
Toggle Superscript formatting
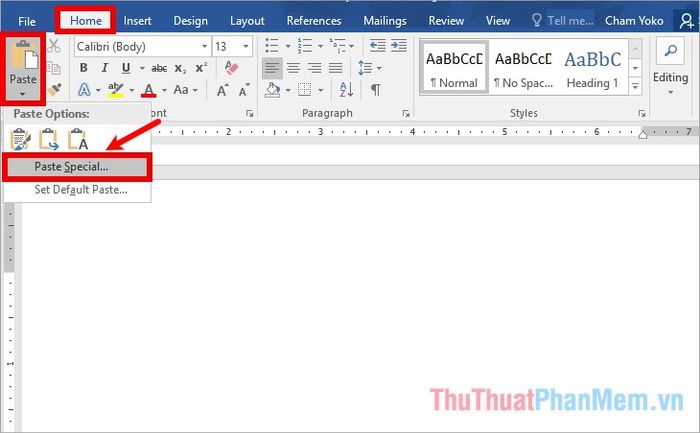tap(201, 67)
